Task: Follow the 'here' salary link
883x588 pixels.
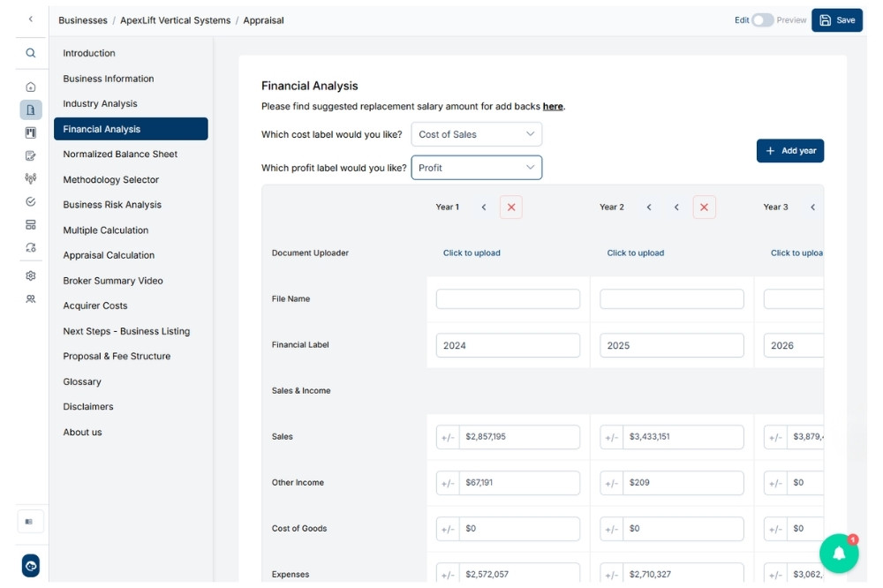Action: coord(553,107)
